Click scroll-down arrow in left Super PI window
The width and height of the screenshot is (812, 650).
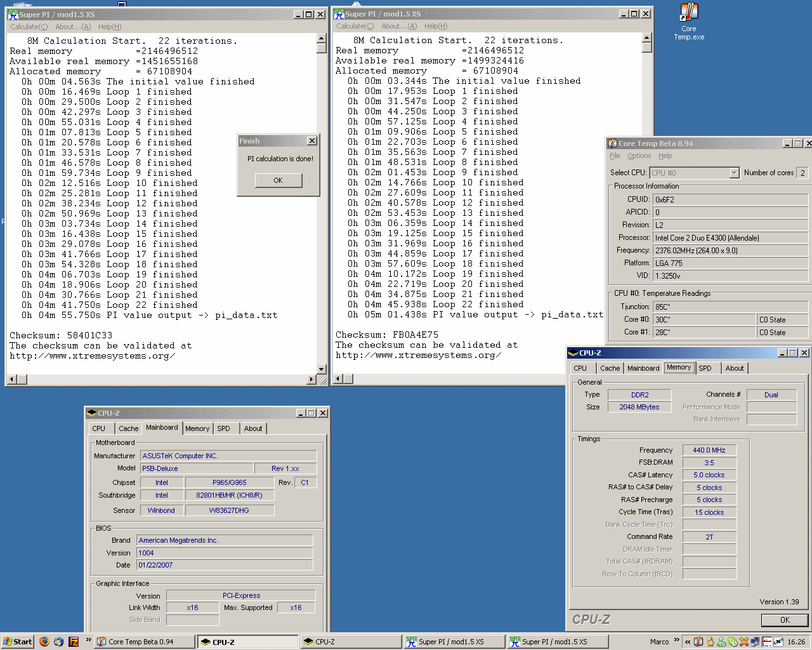[322, 369]
